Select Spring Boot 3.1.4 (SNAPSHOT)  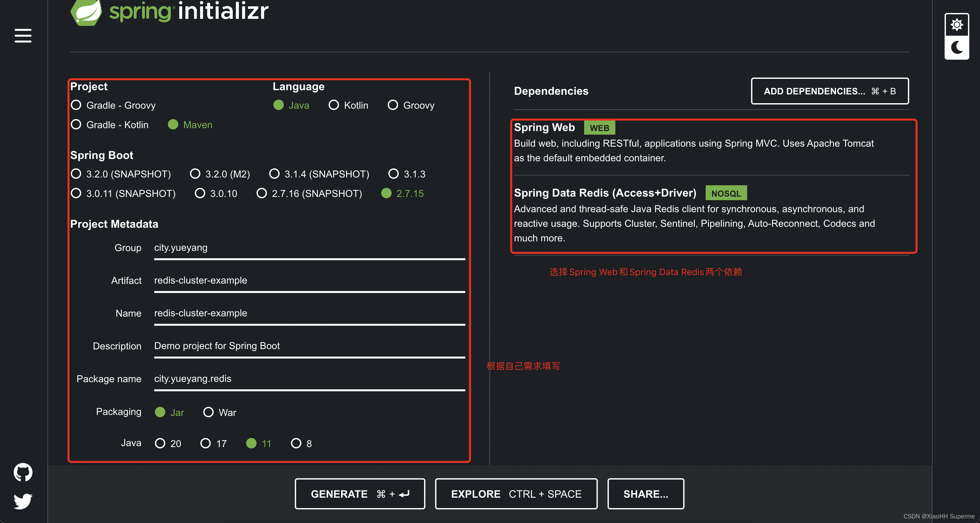[319, 174]
